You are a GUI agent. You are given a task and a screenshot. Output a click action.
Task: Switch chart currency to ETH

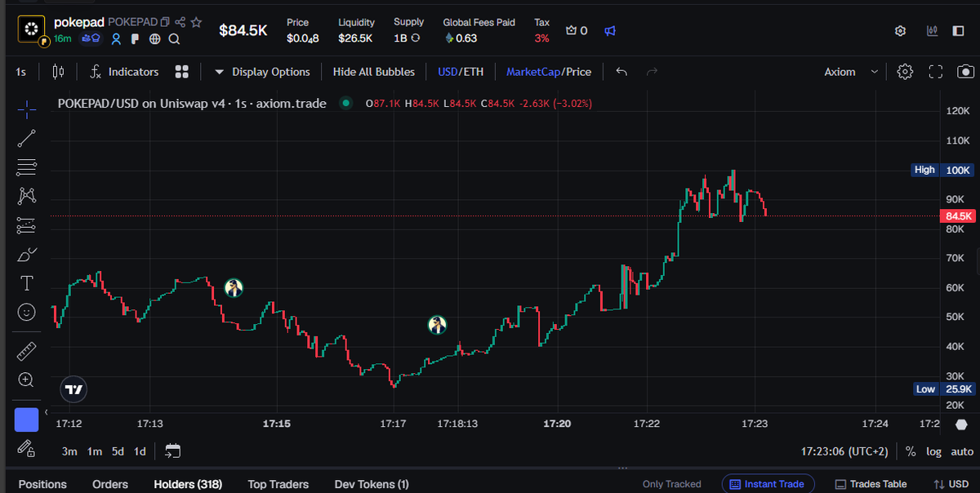(474, 72)
